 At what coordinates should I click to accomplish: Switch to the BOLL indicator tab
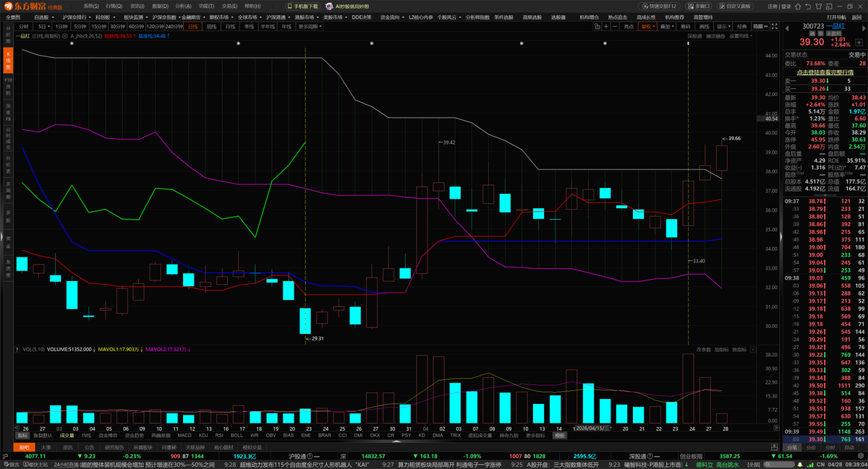pyautogui.click(x=237, y=435)
